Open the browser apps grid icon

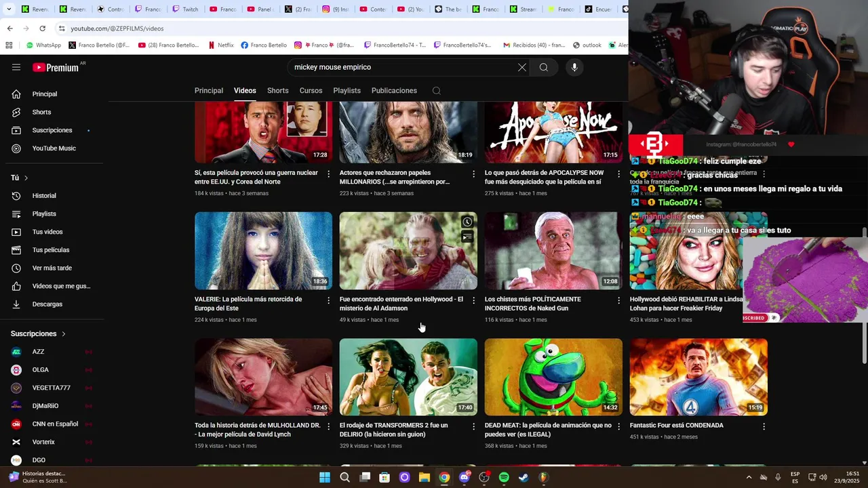tap(9, 45)
